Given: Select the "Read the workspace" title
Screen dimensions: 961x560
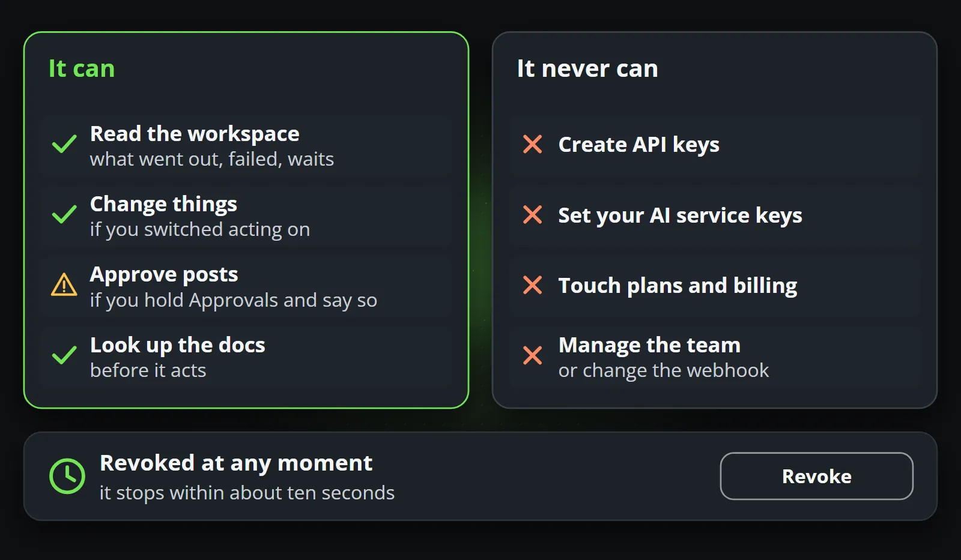Looking at the screenshot, I should (x=195, y=134).
